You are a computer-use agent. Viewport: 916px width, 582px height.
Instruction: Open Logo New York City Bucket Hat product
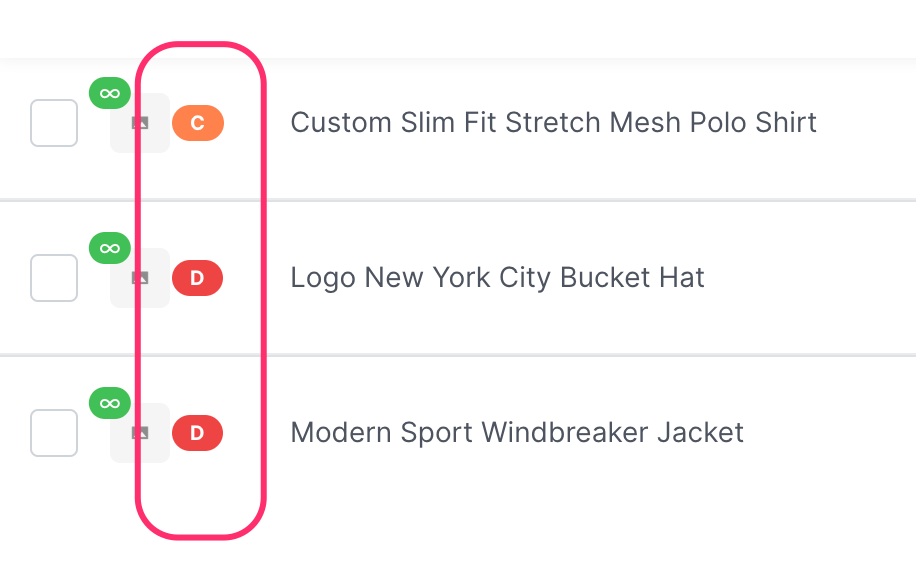tap(497, 278)
